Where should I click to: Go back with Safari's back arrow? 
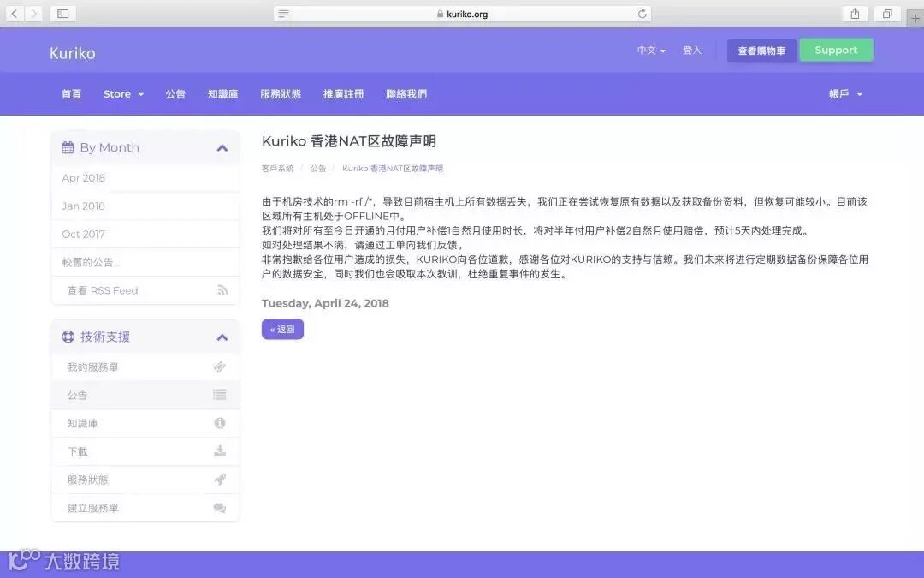15,14
